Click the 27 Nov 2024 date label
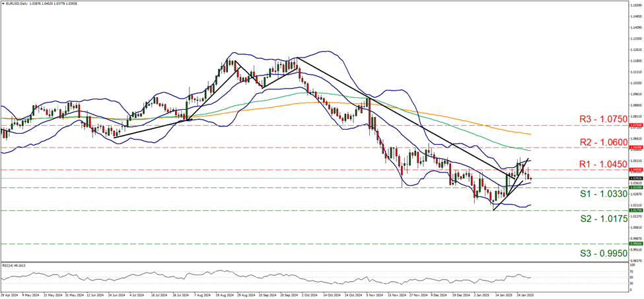Image resolution: width=644 pixels, height=299 pixels. (x=417, y=295)
